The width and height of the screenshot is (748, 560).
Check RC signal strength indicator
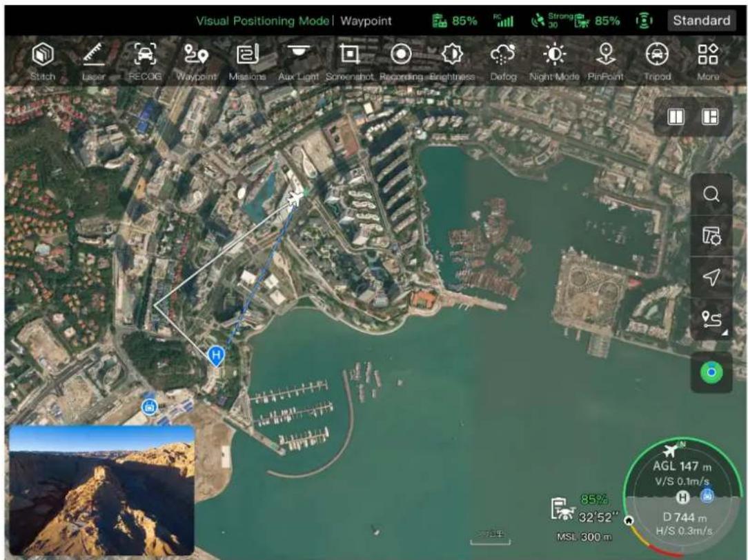pyautogui.click(x=504, y=21)
